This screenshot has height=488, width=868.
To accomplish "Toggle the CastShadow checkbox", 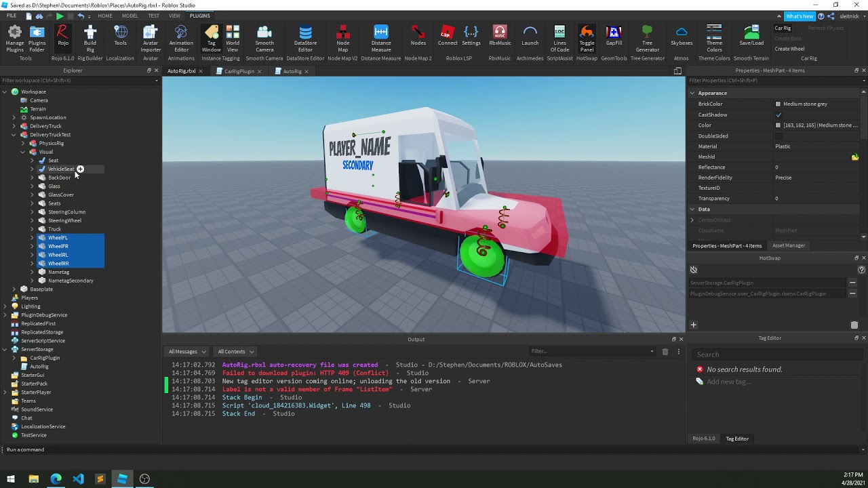I will click(778, 115).
